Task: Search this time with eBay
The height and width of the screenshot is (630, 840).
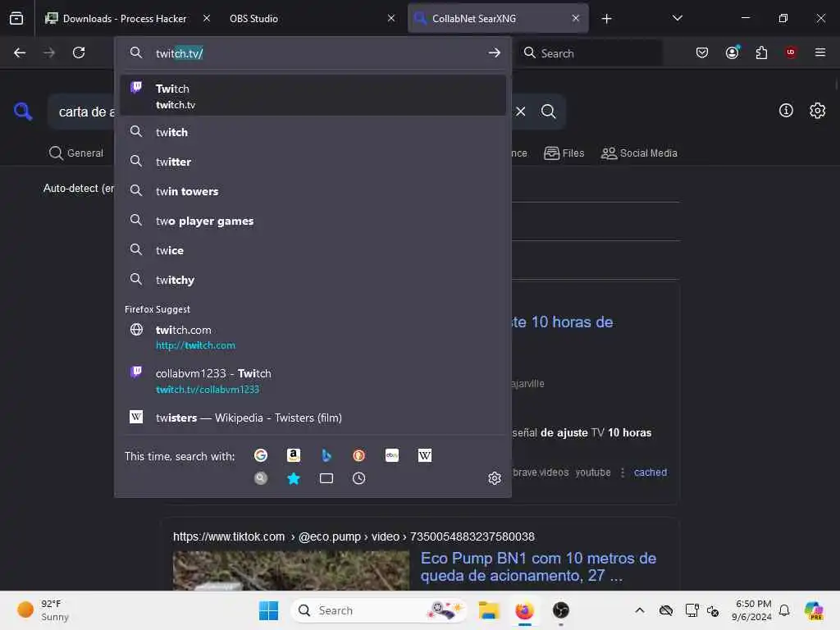Action: [x=392, y=455]
